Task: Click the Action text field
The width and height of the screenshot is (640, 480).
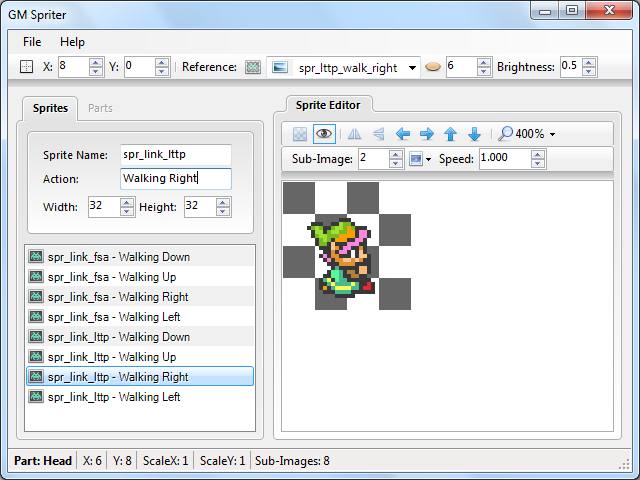Action: click(x=176, y=178)
